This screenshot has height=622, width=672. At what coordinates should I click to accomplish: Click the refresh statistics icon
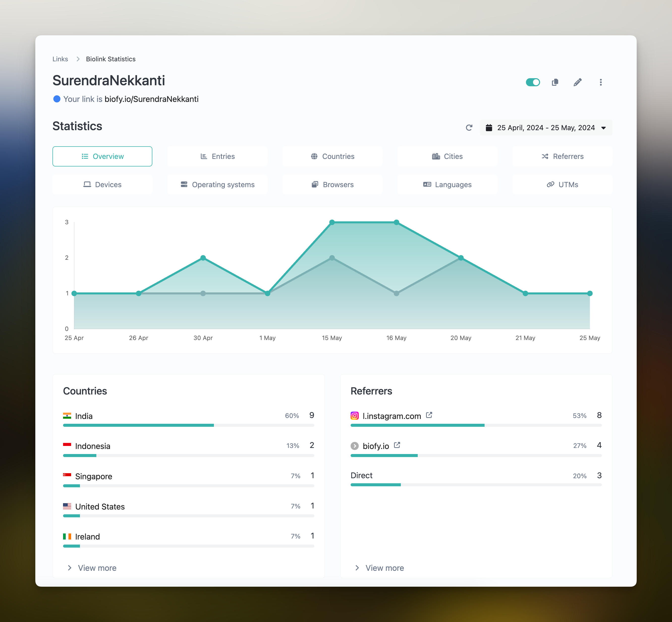469,128
